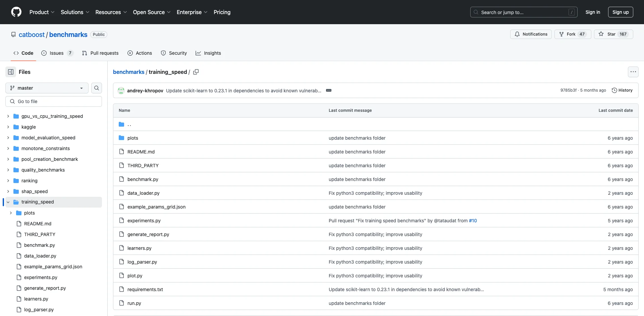Image resolution: width=644 pixels, height=316 pixels.
Task: Open README.md in the file table
Action: pos(141,152)
